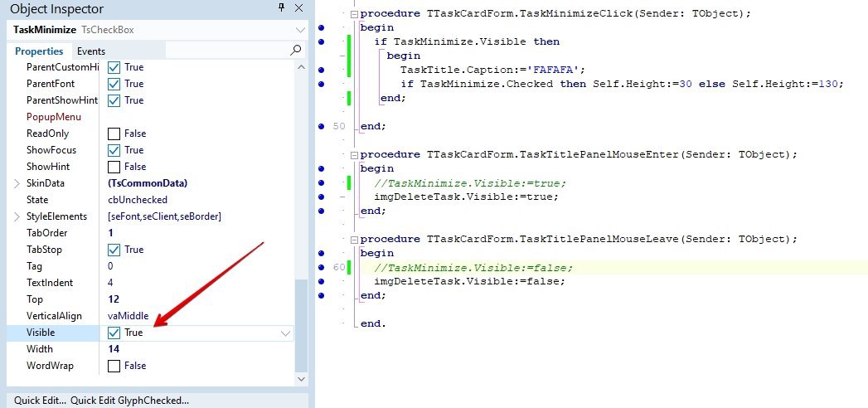868x408 pixels.
Task: Enable the ReadOnly checkbox
Action: pos(114,134)
